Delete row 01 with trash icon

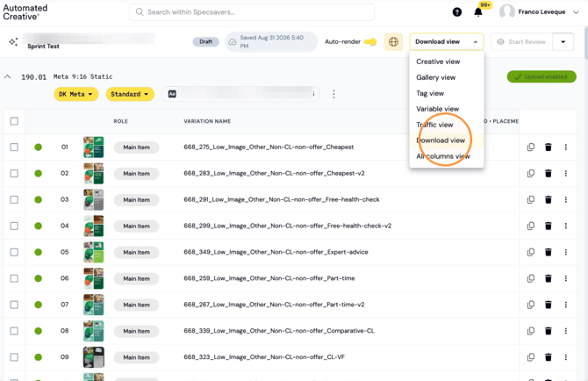click(549, 147)
